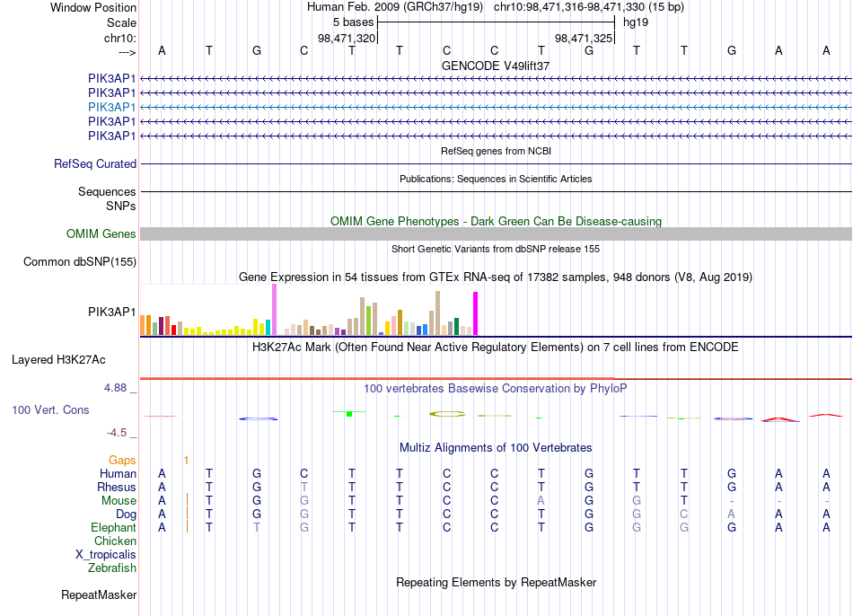Select the light-blue PIK3AP1 transcript label
The width and height of the screenshot is (853, 616).
point(111,107)
